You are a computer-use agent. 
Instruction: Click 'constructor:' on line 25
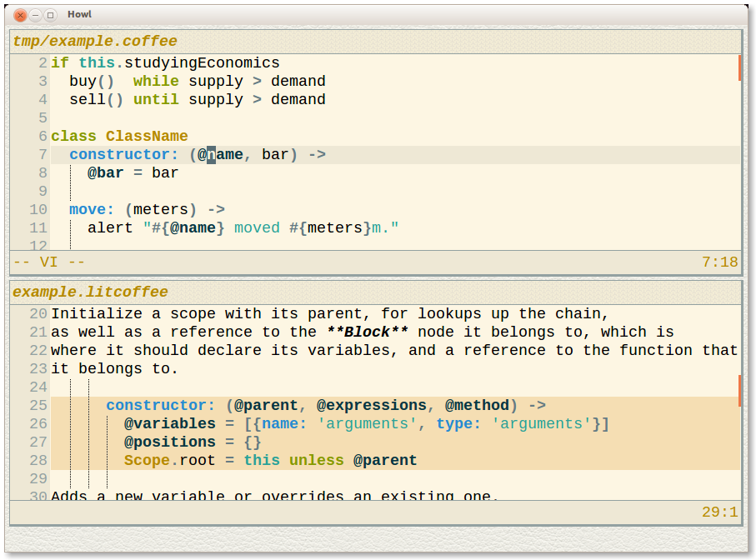pyautogui.click(x=160, y=405)
